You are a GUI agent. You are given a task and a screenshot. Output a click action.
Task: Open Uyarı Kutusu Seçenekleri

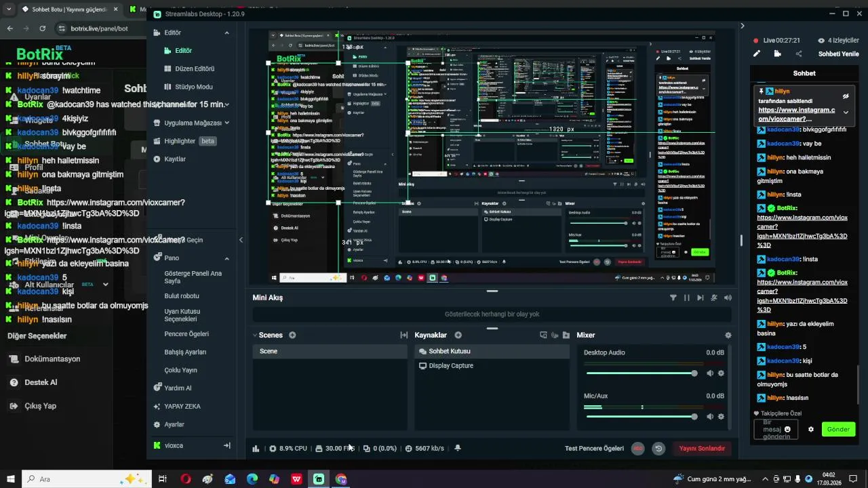[182, 315]
